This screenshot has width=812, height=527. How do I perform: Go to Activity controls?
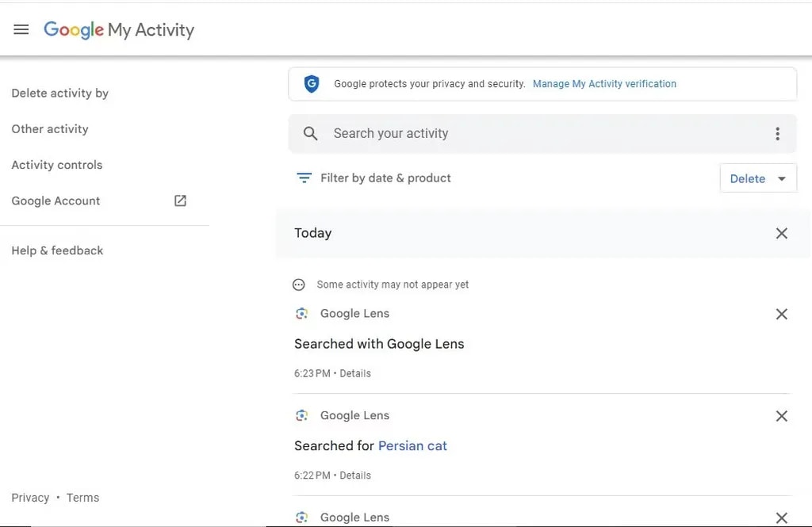(x=57, y=165)
